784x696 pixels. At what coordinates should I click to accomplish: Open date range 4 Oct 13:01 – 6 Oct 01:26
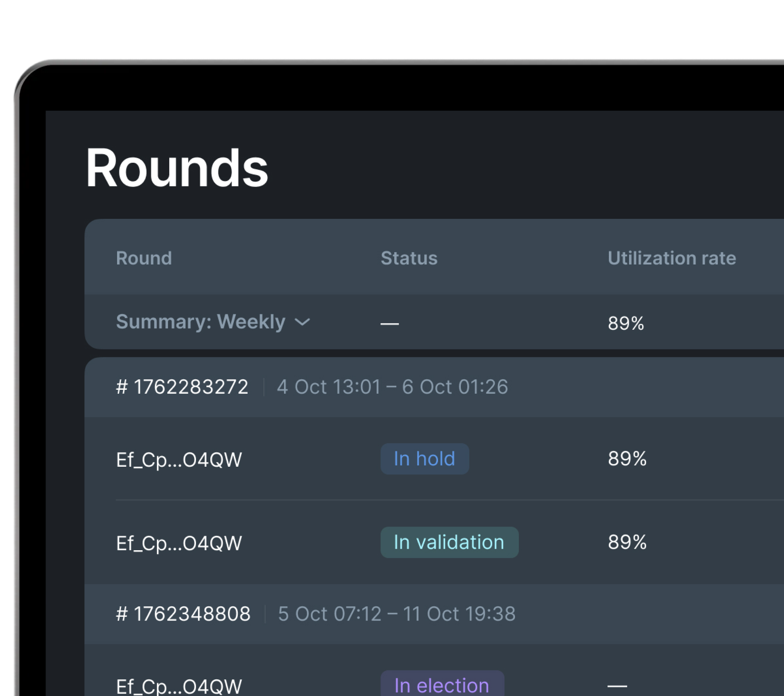pyautogui.click(x=393, y=387)
